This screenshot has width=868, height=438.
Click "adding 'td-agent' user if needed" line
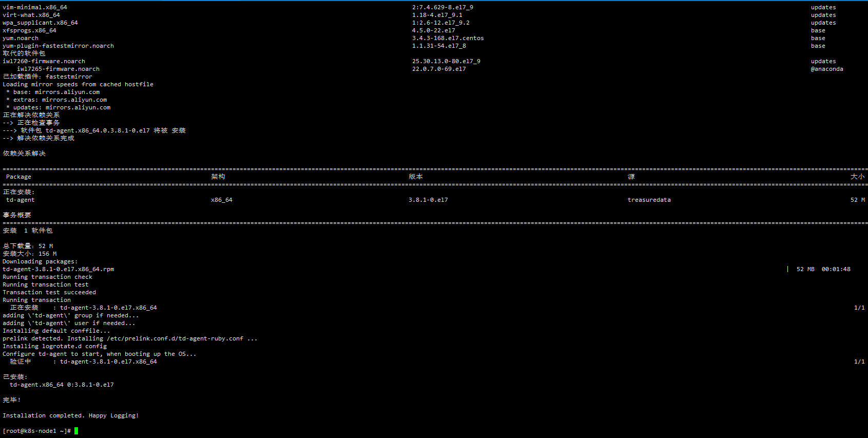pos(69,323)
